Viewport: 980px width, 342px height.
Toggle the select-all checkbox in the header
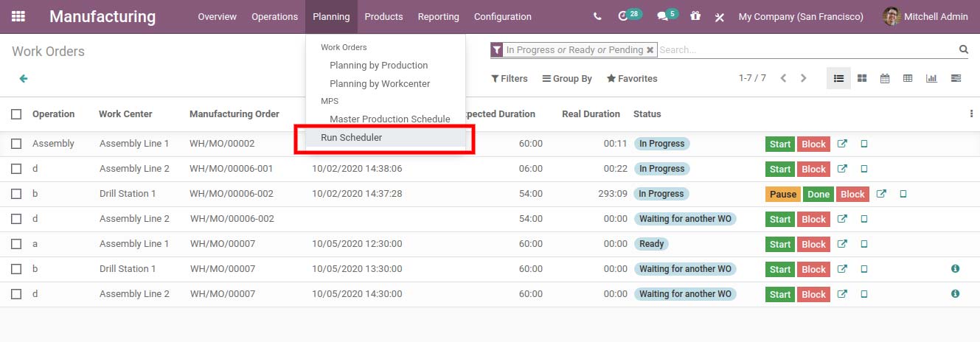click(x=16, y=114)
